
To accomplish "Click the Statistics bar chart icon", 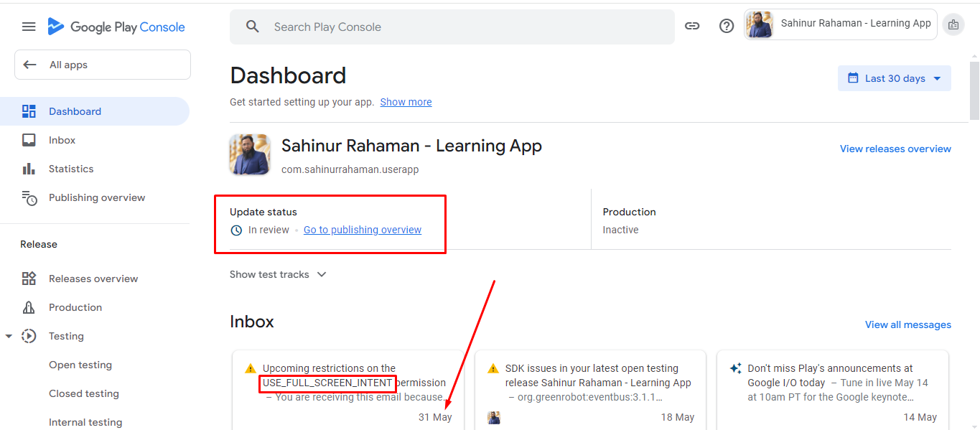I will coord(29,169).
